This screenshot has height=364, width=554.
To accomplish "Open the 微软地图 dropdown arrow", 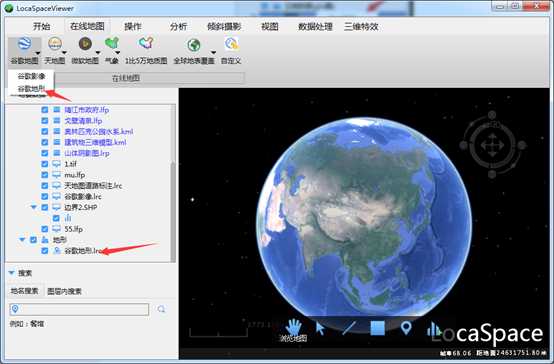I will tap(98, 53).
